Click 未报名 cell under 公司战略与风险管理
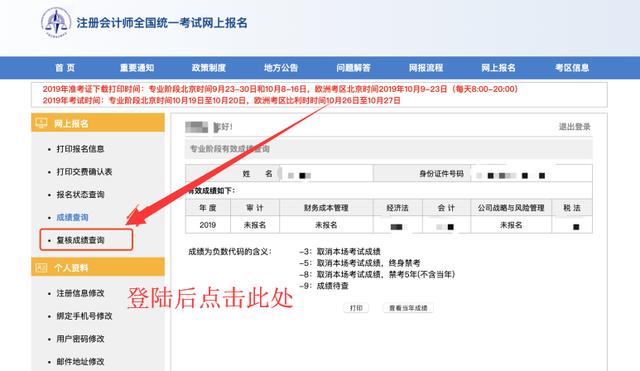The image size is (640, 371). coord(511,225)
